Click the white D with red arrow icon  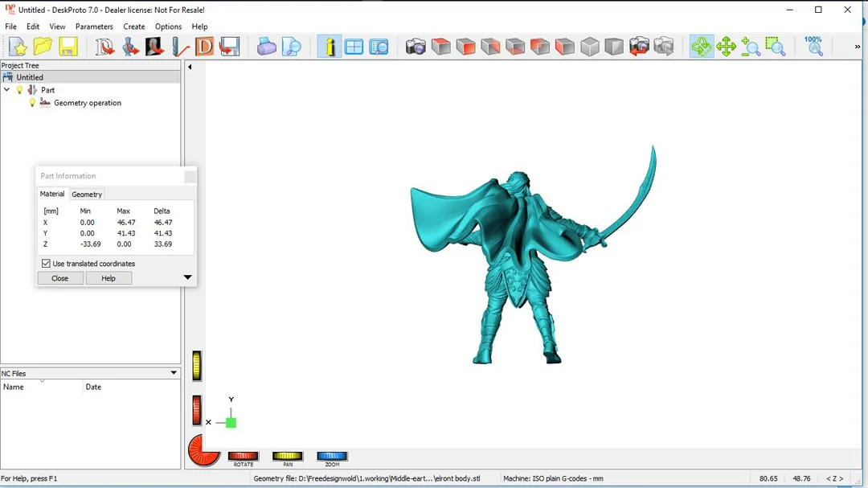(104, 47)
